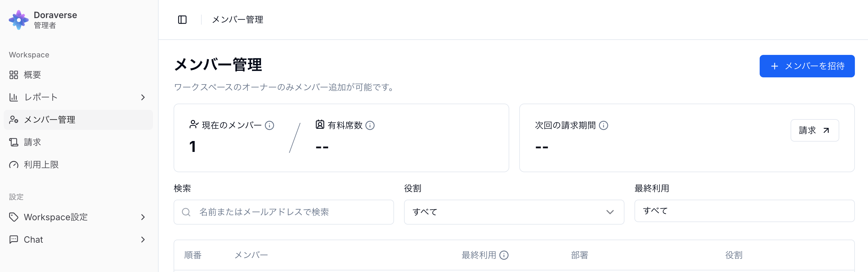This screenshot has width=868, height=272.
Task: Click info icon beside 有料席数
Action: tap(370, 125)
